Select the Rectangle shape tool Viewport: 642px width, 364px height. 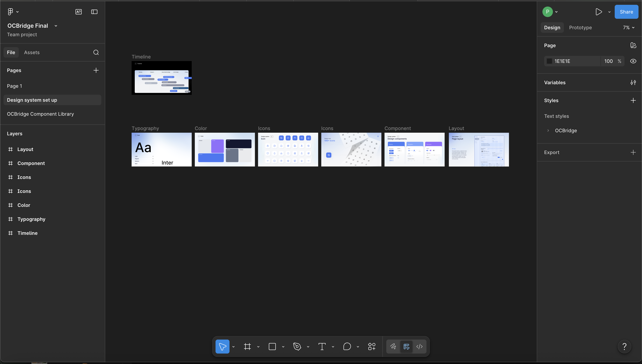[272, 347]
